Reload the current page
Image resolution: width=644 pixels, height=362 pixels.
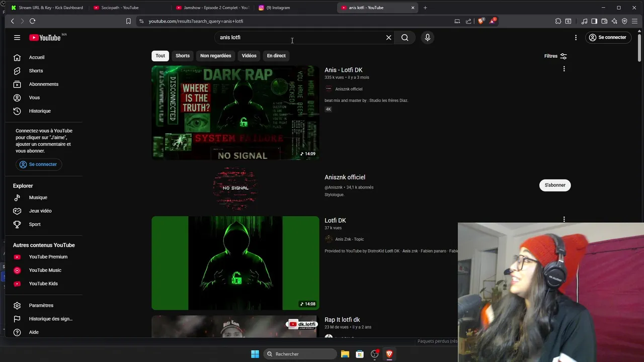click(x=32, y=21)
